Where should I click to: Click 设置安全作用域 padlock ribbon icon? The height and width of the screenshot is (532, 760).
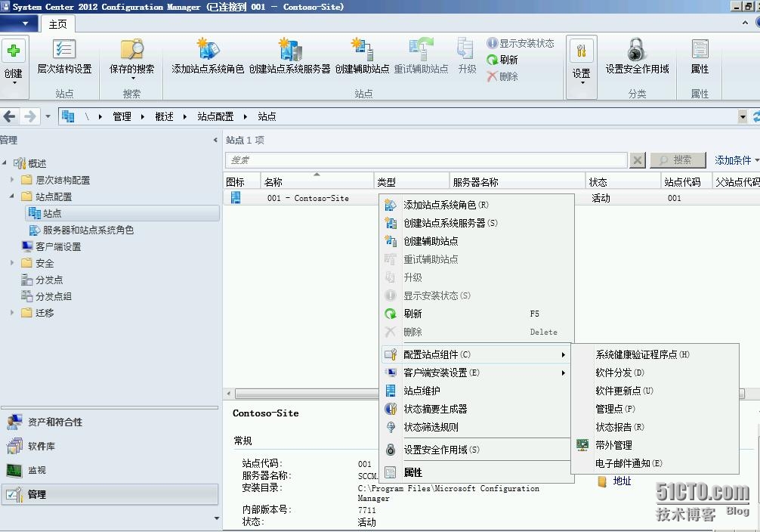(637, 49)
